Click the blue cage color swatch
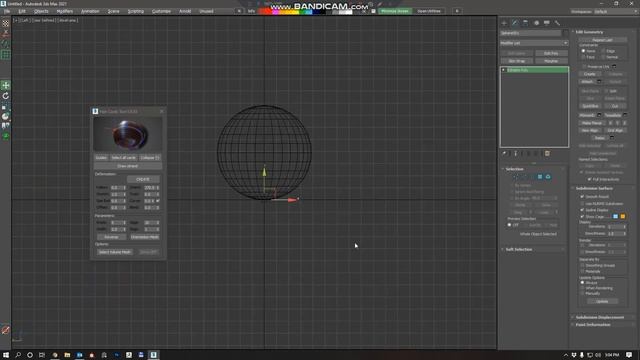The width and height of the screenshot is (640, 360). point(616,216)
